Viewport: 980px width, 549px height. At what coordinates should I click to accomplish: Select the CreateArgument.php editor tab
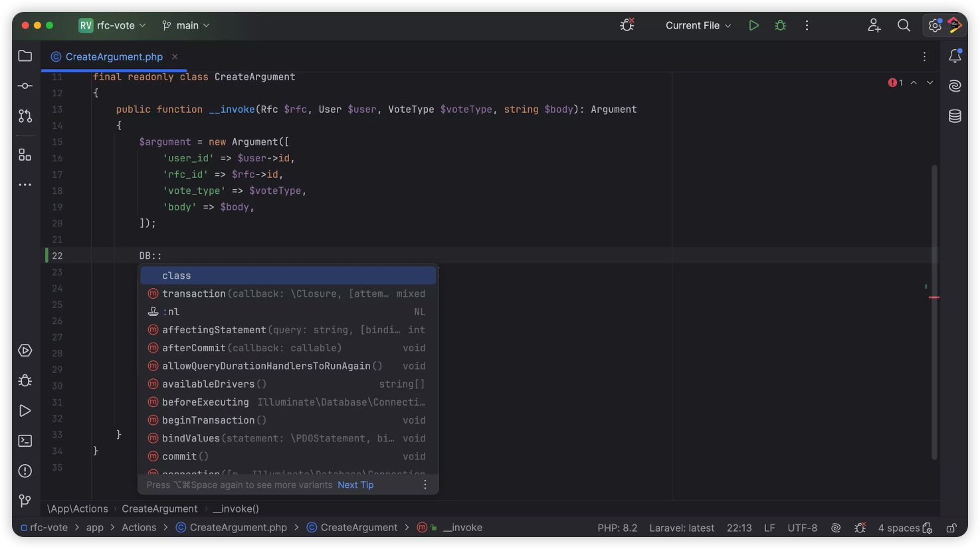point(114,57)
